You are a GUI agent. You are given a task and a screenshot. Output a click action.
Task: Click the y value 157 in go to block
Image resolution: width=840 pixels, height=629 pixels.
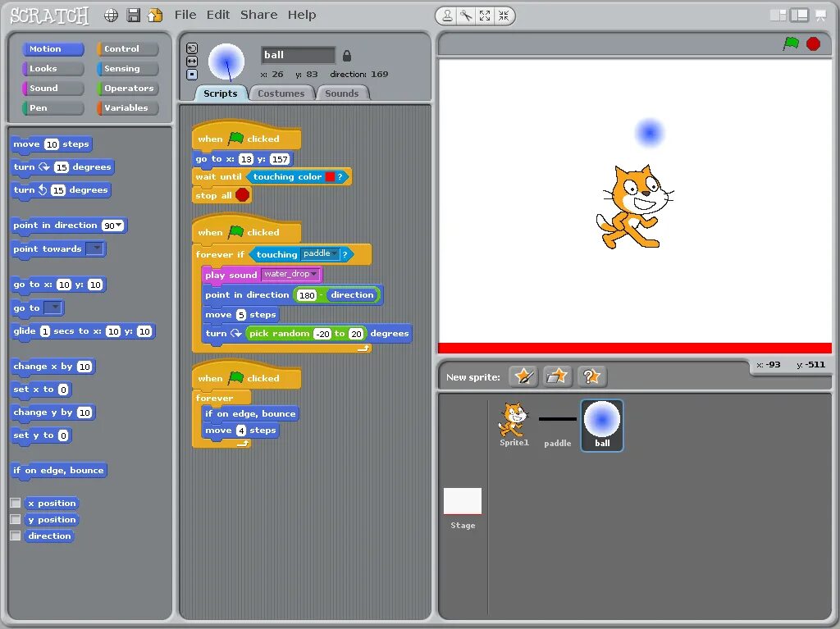coord(280,159)
